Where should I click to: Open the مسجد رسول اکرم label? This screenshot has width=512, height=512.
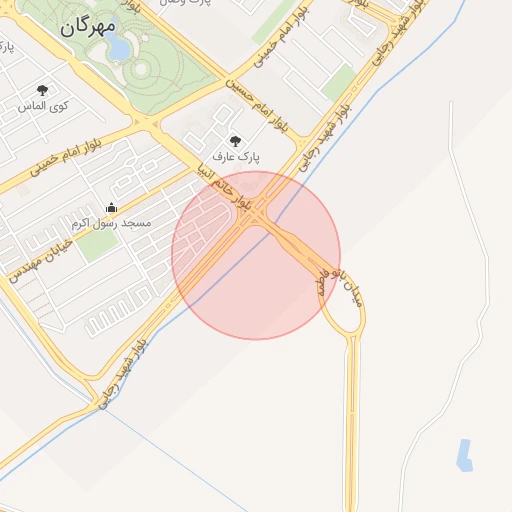coord(112,223)
